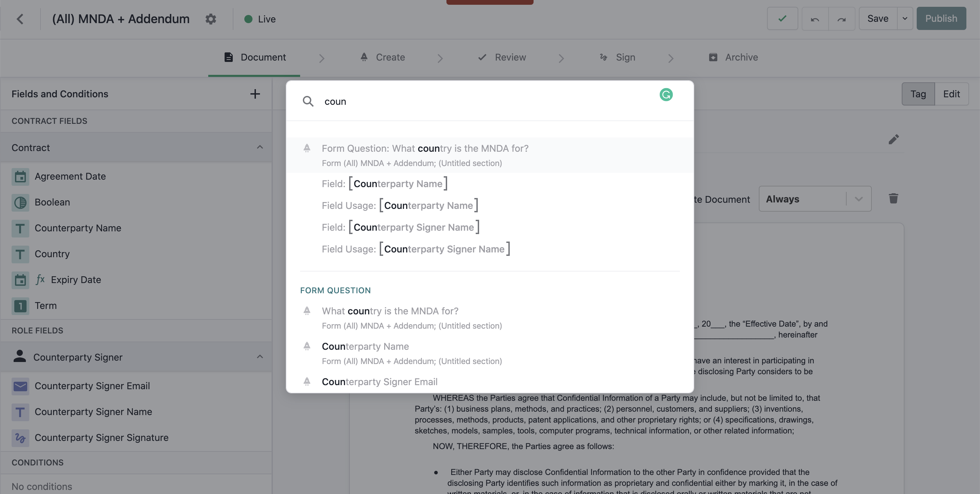Click the search magnifier icon
980x494 pixels.
(x=308, y=101)
